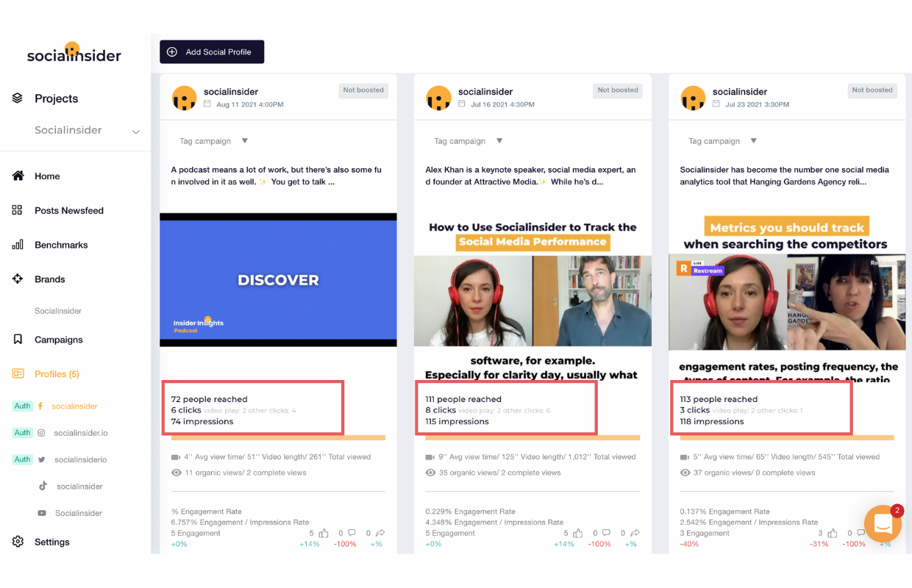Click the Profiles card icon

[18, 373]
